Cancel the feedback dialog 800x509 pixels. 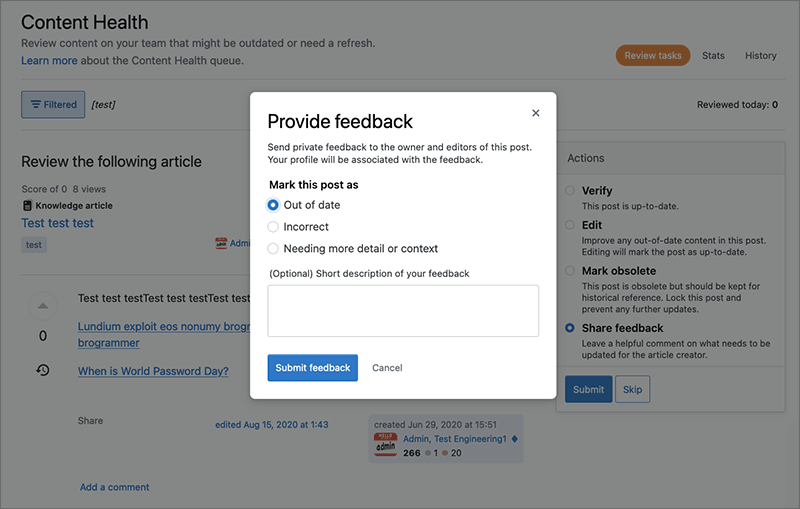387,368
